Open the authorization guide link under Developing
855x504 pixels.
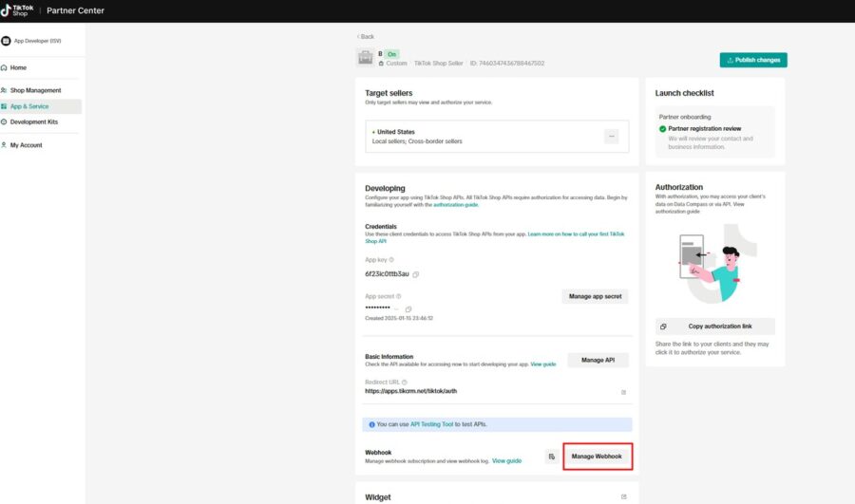(455, 205)
